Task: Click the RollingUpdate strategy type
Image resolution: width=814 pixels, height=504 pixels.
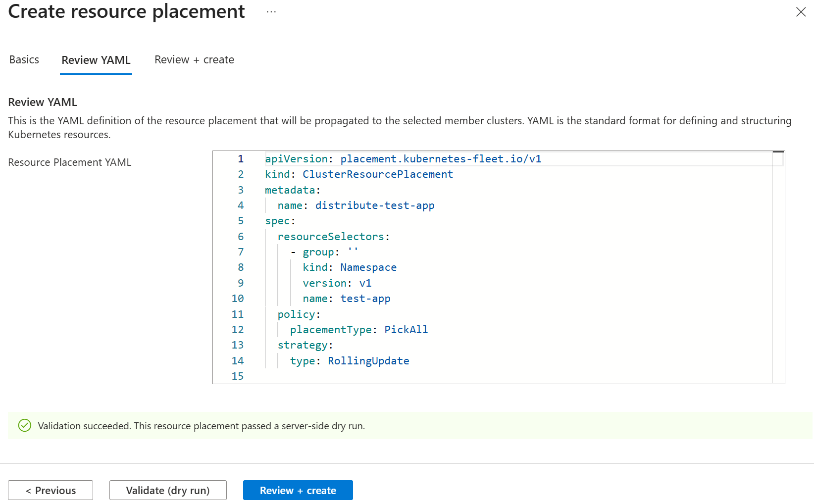Action: 368,361
